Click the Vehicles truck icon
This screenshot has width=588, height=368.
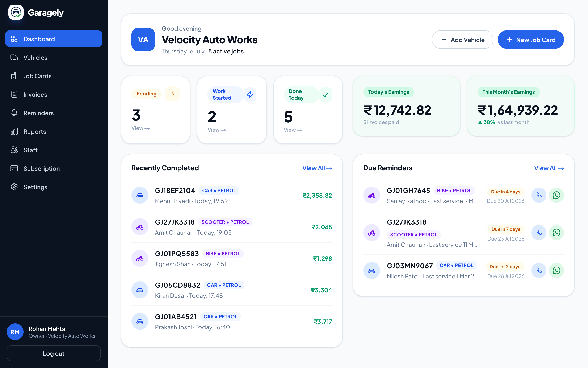[14, 57]
